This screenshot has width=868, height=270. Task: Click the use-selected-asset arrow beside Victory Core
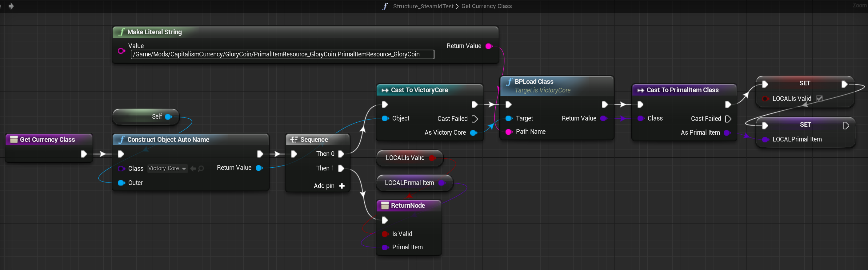pos(193,168)
